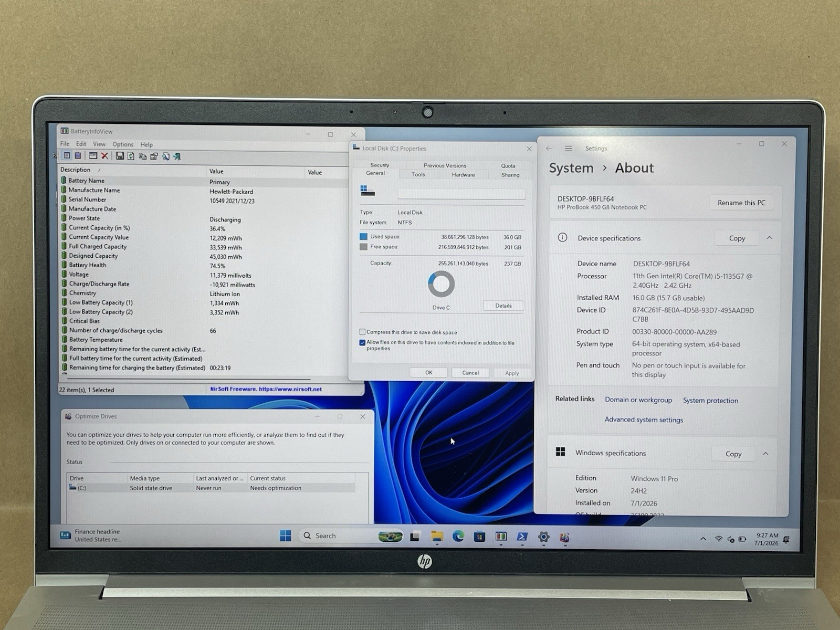Screen dimensions: 840x630
Task: Open the Help menu in BatteryInfoView
Action: (146, 144)
